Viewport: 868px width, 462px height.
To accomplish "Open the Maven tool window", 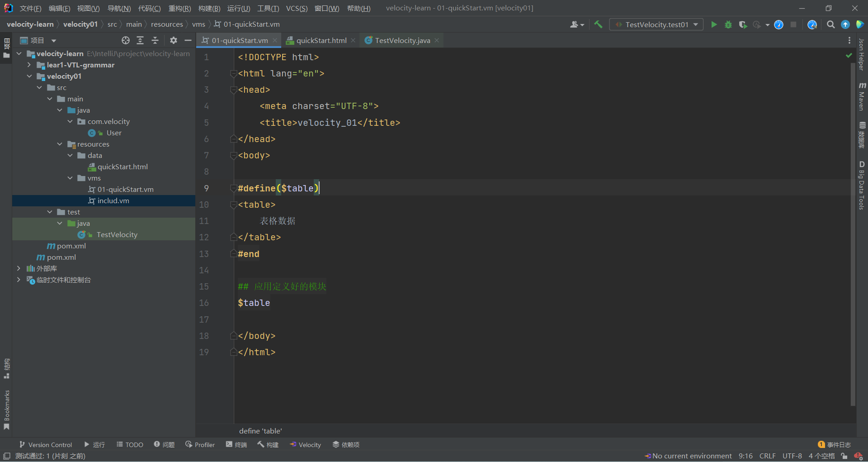I will click(862, 96).
